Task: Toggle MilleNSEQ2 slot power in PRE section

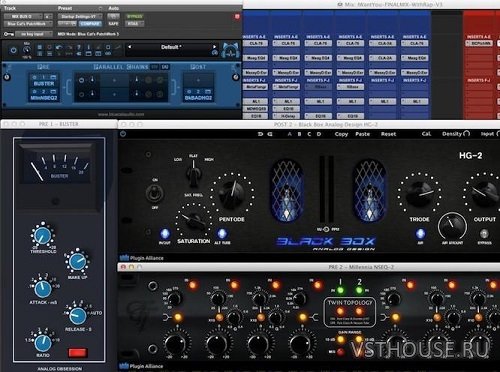Action: point(34,91)
